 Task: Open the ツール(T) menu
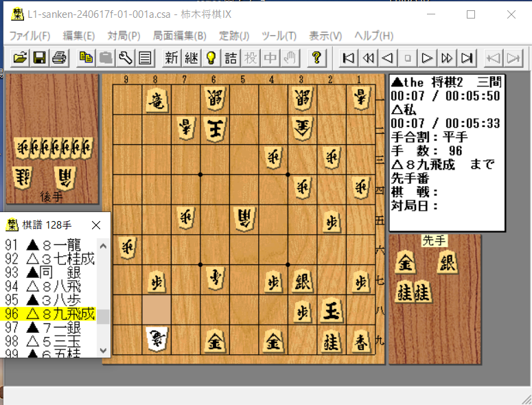279,36
